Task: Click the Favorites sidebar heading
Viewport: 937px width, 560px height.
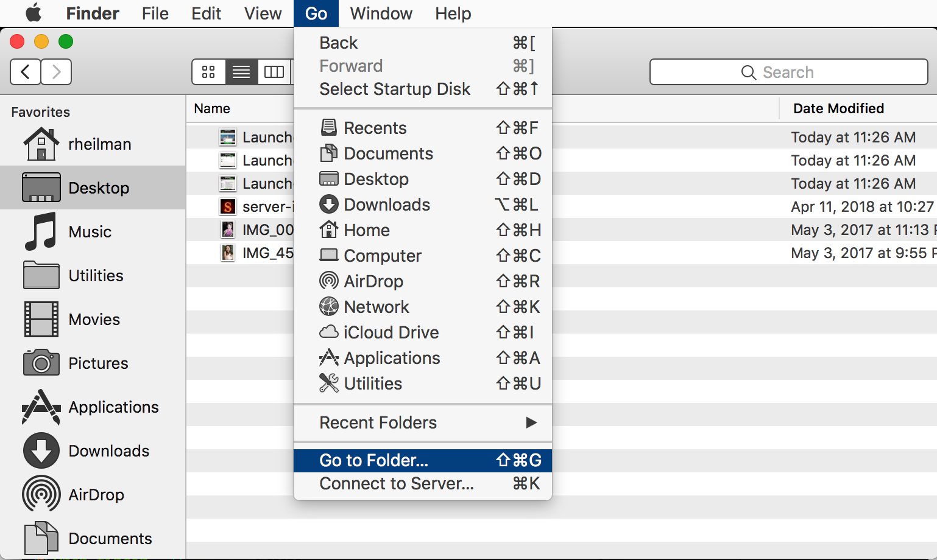Action: pyautogui.click(x=41, y=112)
